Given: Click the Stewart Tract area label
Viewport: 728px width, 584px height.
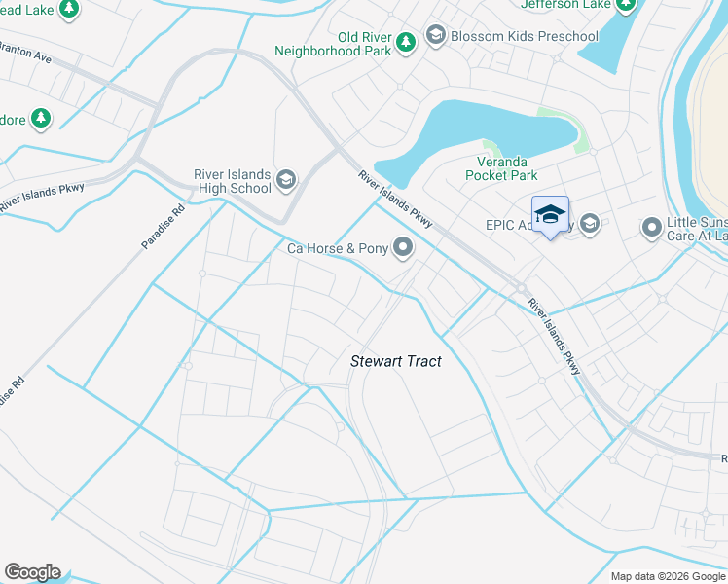Looking at the screenshot, I should (395, 361).
